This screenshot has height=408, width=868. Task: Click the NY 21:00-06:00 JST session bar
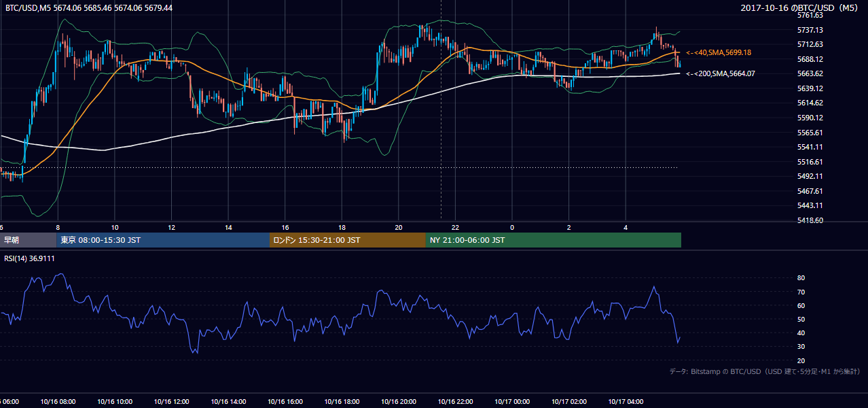point(554,240)
